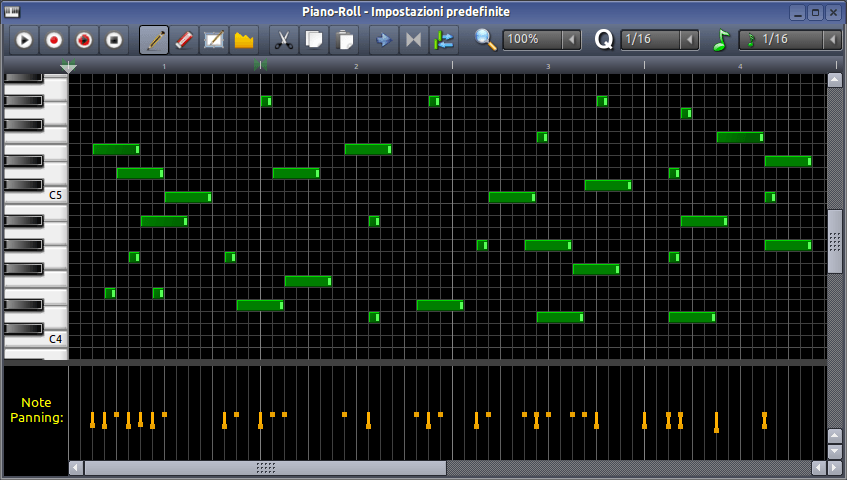The width and height of the screenshot is (847, 480).
Task: Stop playback with the stop button
Action: pyautogui.click(x=114, y=40)
